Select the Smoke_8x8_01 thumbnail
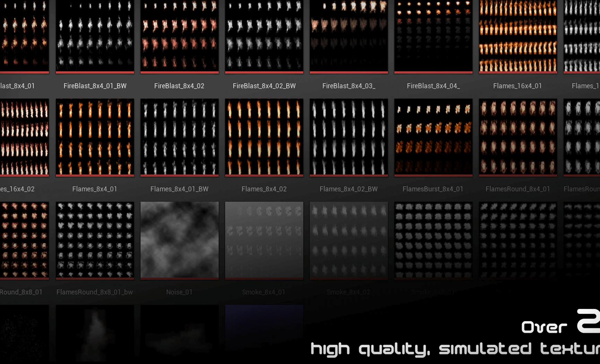 (433, 240)
